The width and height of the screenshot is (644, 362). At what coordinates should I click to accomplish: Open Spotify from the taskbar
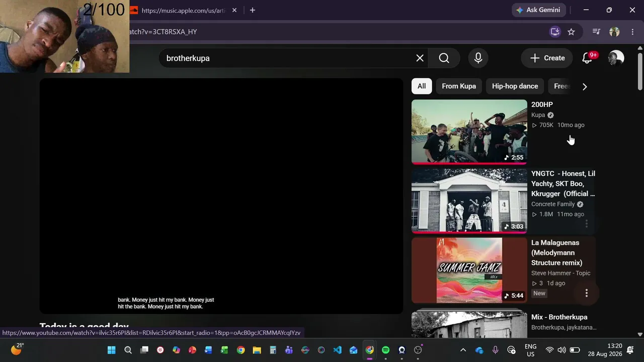(x=385, y=350)
